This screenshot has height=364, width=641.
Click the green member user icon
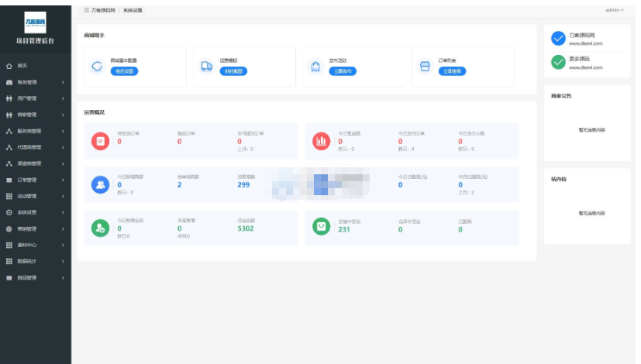99,228
